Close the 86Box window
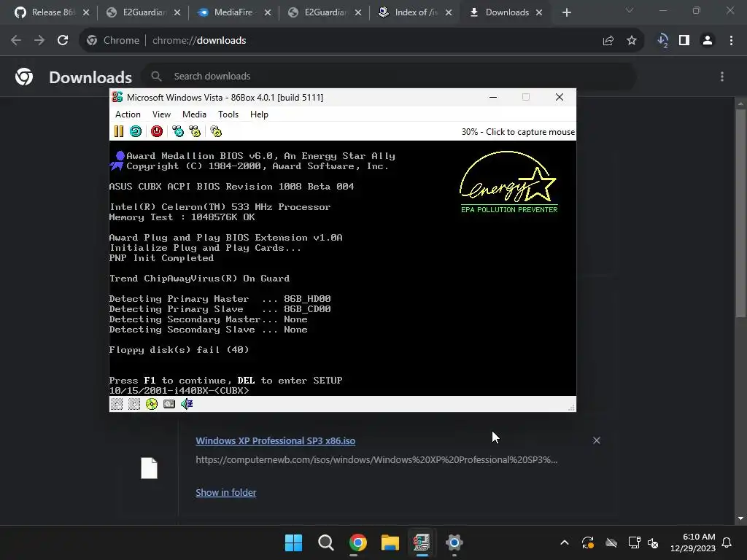 click(560, 97)
